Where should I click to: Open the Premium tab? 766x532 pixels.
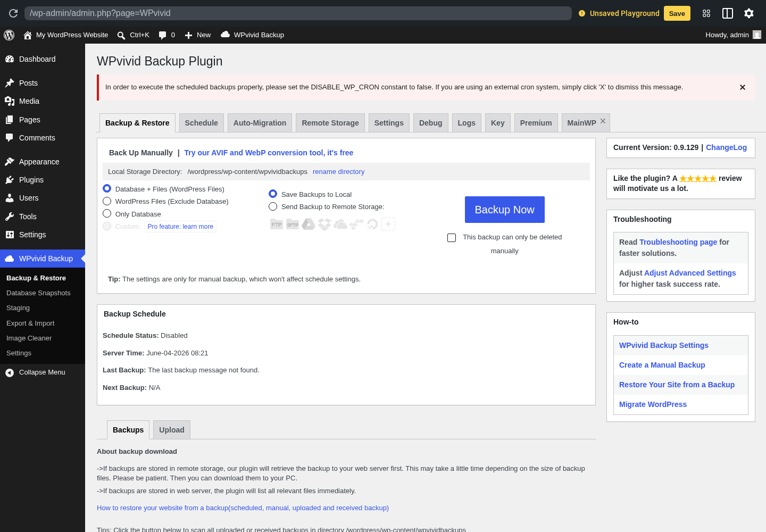click(536, 123)
